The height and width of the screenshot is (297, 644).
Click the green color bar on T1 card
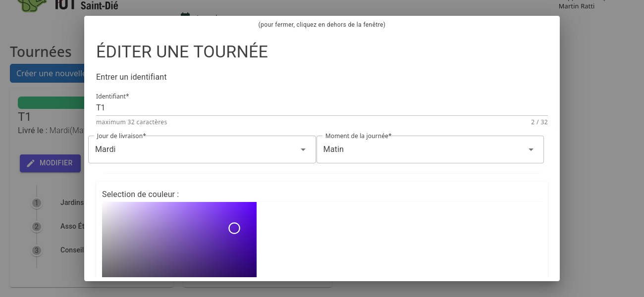51,102
